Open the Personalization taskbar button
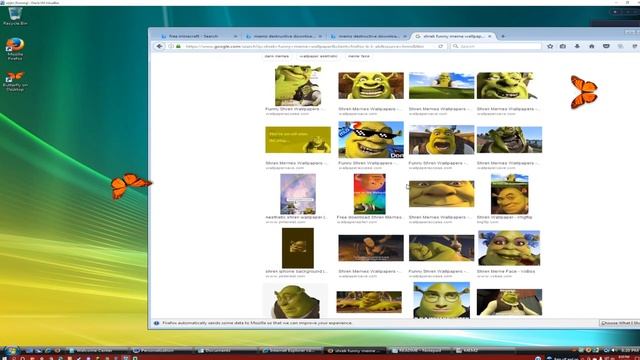The width and height of the screenshot is (640, 360). click(162, 350)
